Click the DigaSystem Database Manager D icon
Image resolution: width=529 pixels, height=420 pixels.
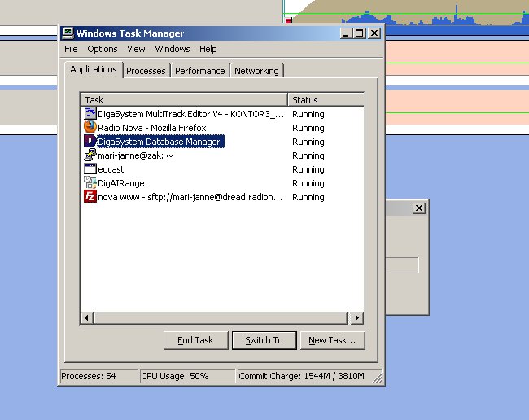click(90, 142)
